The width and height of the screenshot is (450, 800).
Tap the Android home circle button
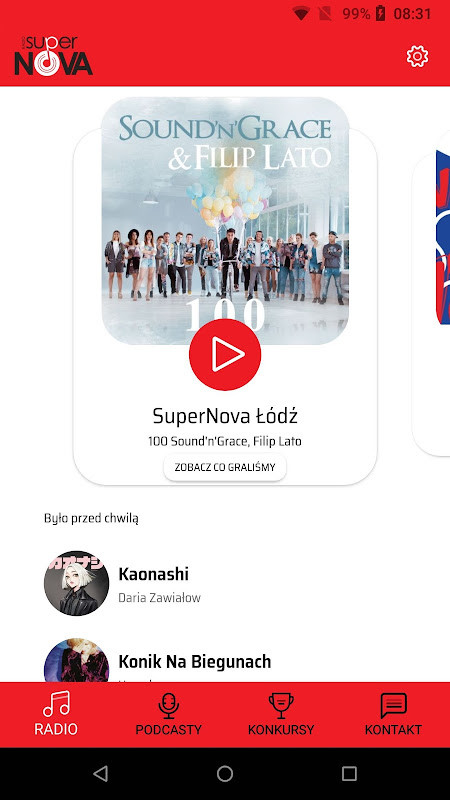225,774
